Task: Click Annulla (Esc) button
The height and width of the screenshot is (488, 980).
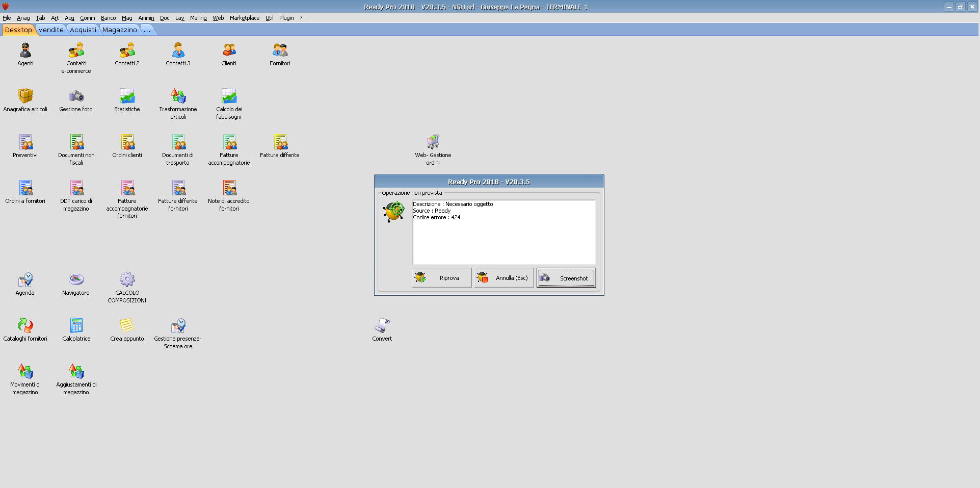Action: 504,278
